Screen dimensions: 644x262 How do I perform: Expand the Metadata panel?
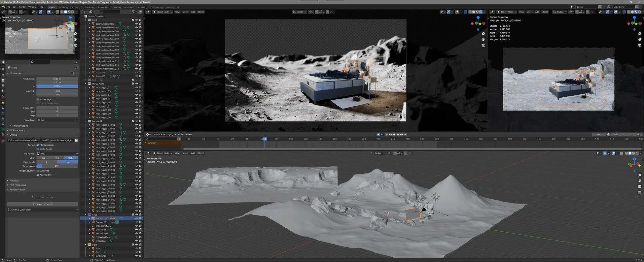click(x=14, y=180)
